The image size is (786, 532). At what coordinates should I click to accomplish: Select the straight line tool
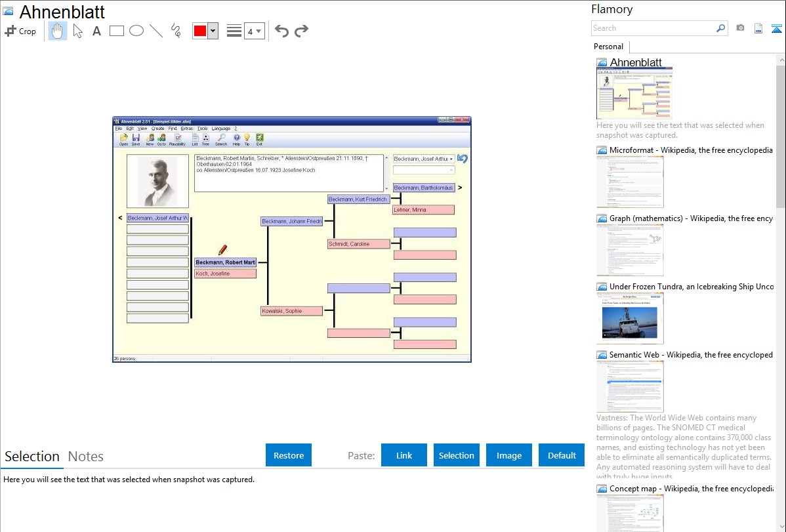click(x=156, y=31)
